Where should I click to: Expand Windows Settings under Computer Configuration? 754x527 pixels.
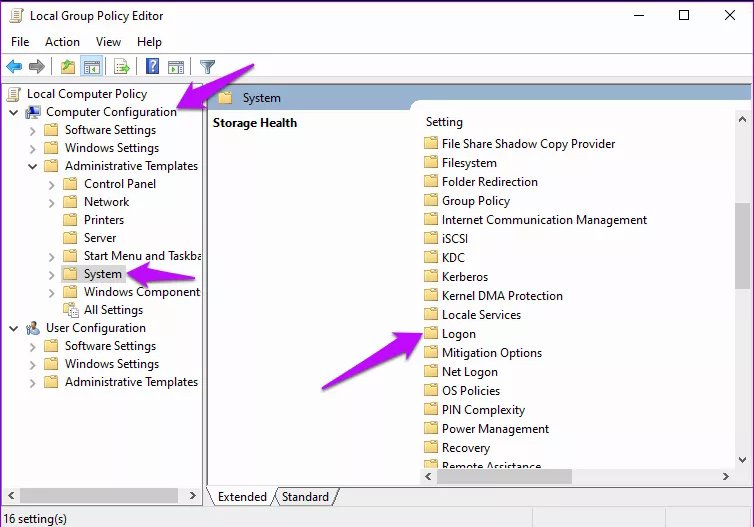pos(32,149)
